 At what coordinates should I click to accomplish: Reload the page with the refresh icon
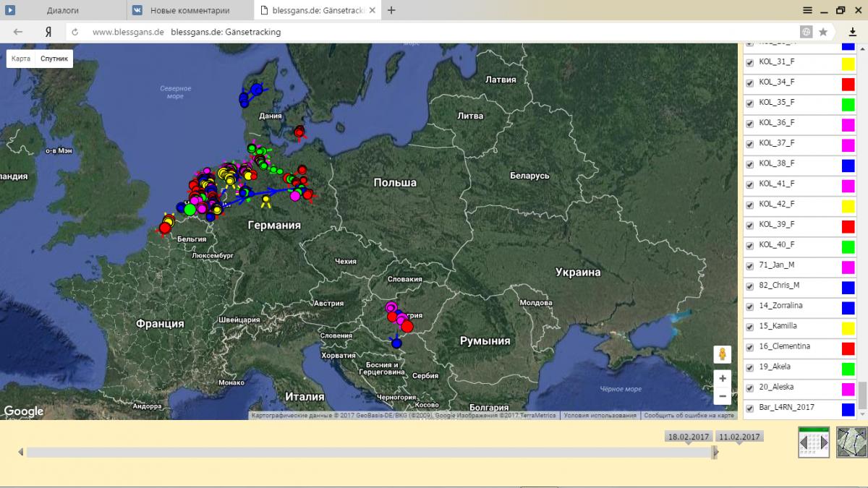(75, 32)
